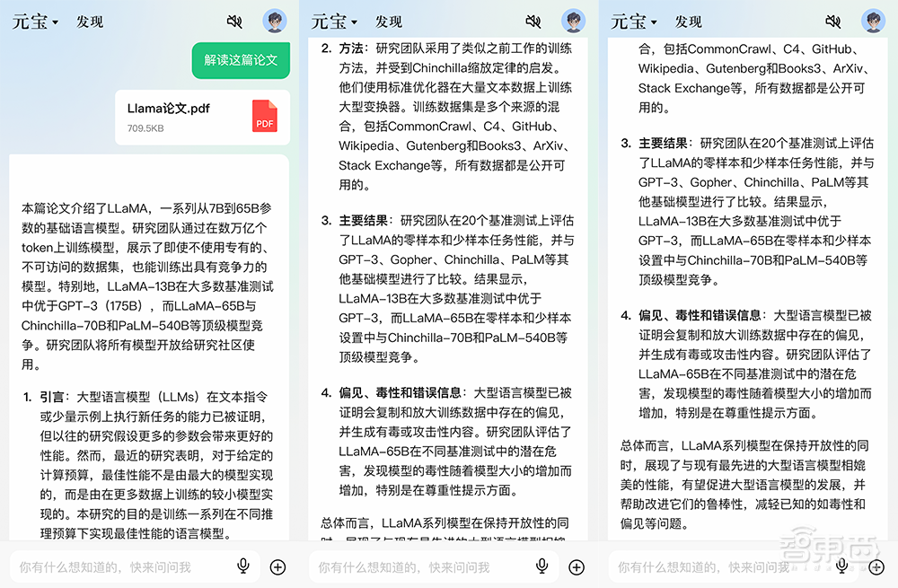Open the 元宝 dropdown menu on the left
Screen dimensions: 898x588
(x=34, y=21)
